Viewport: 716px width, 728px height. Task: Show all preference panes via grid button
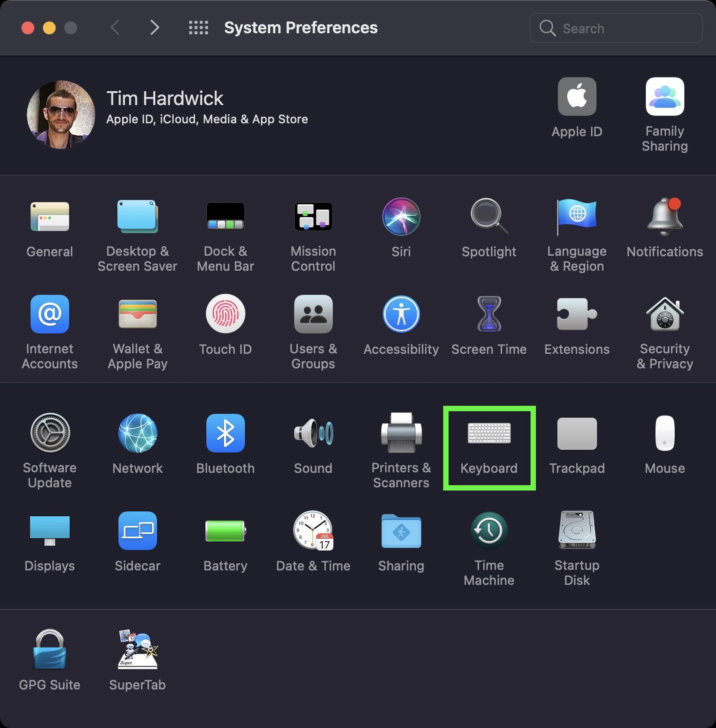(x=198, y=28)
